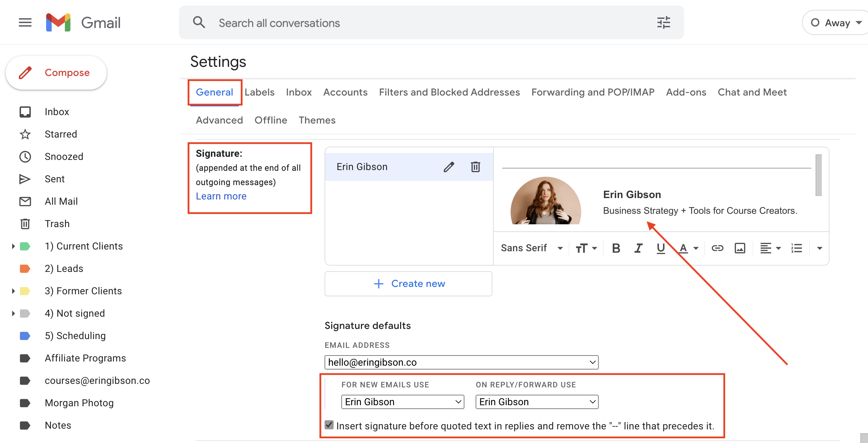Open the 2) Leads label

tap(64, 268)
